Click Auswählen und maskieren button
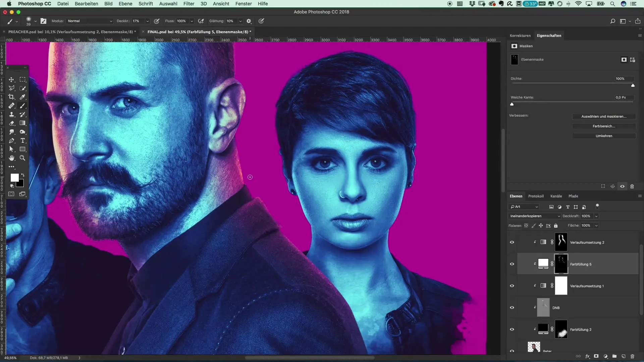This screenshot has height=362, width=644. pyautogui.click(x=604, y=116)
